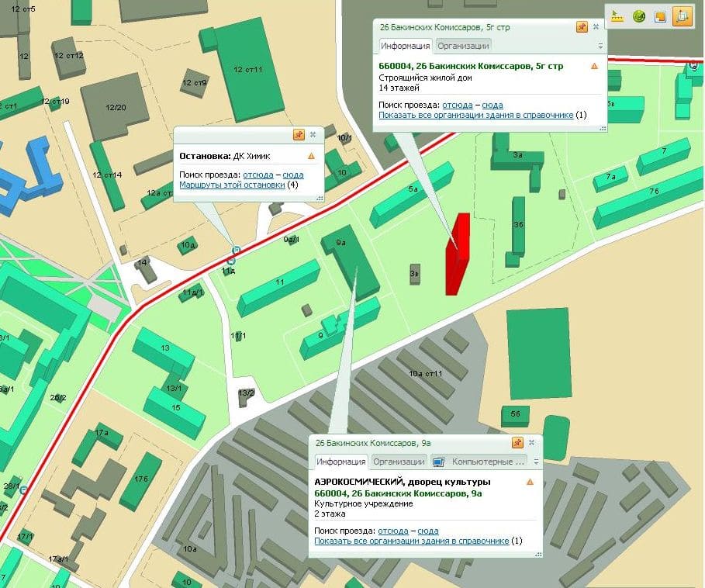Screen dimensions: 705x588
Task: Click the warning triangle in the 5г стр card
Action: point(594,66)
